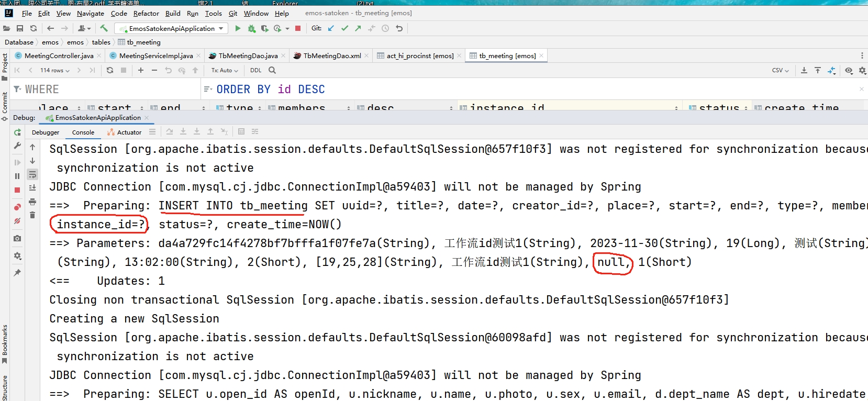Screen dimensions: 868x401
Task: Switch to the Debugger tab
Action: point(46,132)
